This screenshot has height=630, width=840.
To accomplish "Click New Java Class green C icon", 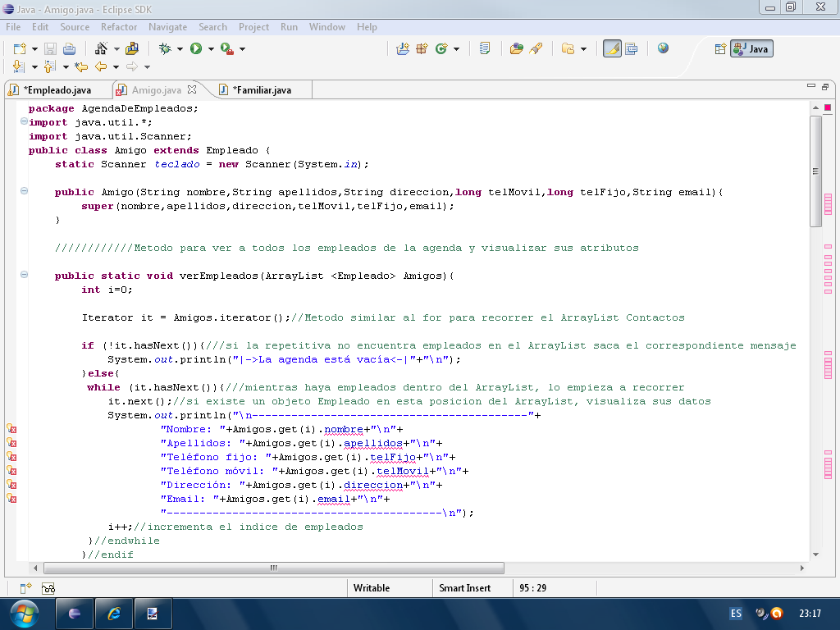I will 441,48.
